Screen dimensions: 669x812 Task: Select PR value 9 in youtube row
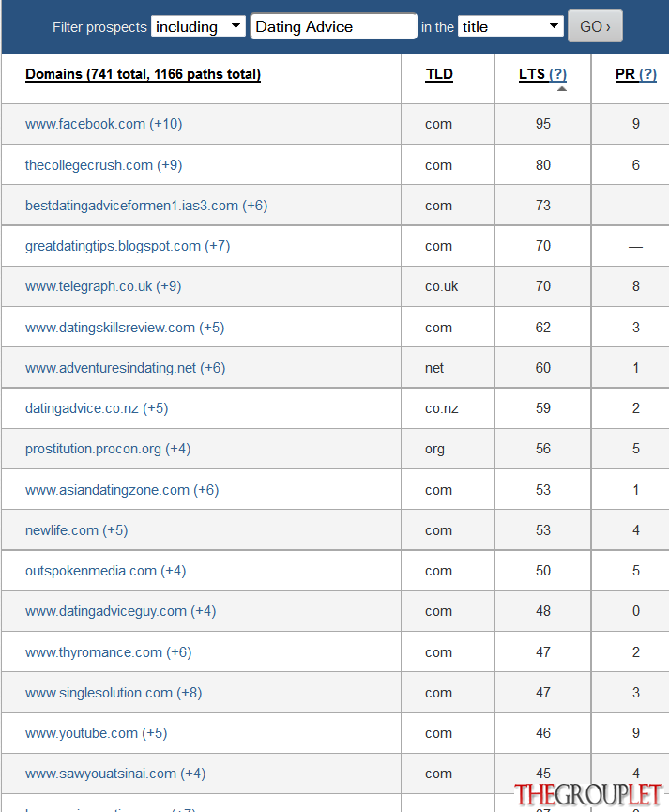pos(636,734)
